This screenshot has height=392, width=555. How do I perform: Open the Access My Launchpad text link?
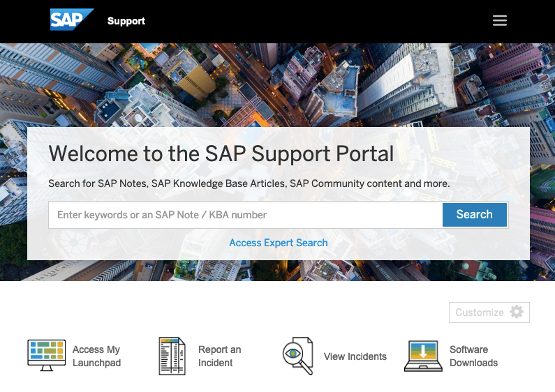click(x=96, y=356)
